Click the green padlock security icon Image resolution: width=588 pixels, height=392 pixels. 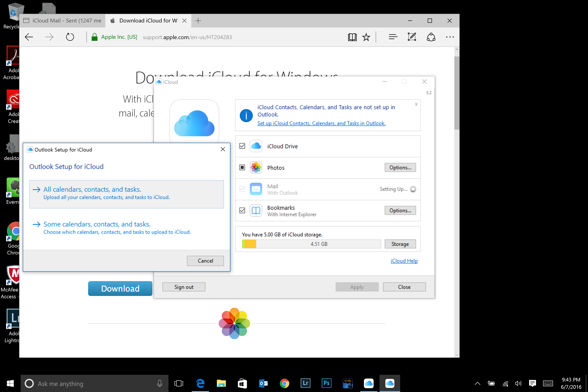point(94,37)
